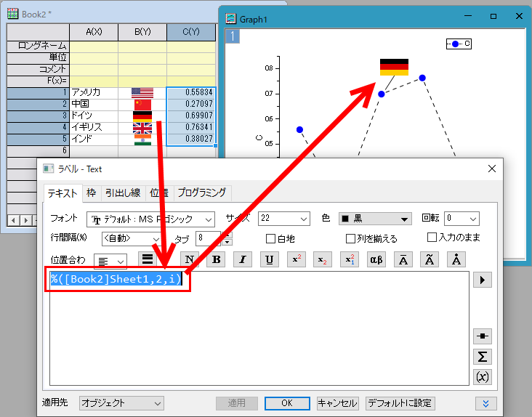The image size is (532, 417).
Task: Click the right-arrow flyout button beside text box
Action: point(482,280)
